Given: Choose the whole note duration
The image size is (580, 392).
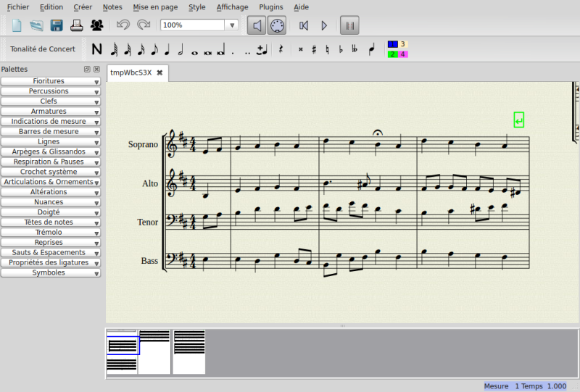Looking at the screenshot, I should [195, 50].
